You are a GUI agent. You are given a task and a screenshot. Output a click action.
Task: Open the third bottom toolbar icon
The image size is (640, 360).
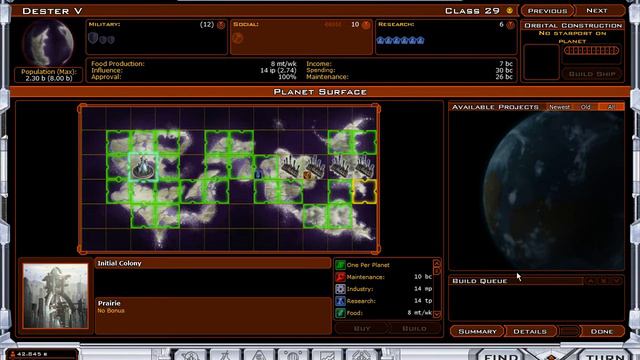click(259, 355)
